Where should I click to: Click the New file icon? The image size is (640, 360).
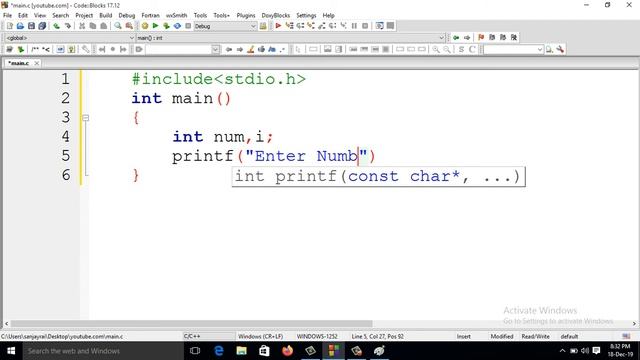[x=10, y=26]
